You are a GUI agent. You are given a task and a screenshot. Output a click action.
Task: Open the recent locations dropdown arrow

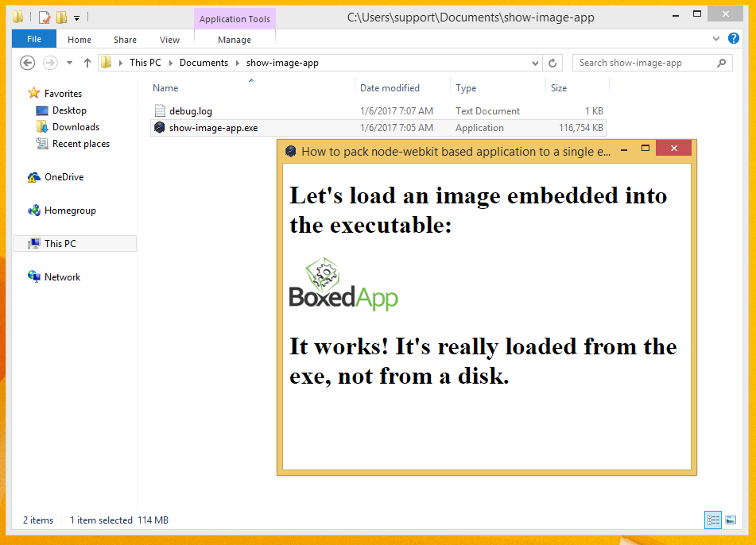(x=69, y=63)
